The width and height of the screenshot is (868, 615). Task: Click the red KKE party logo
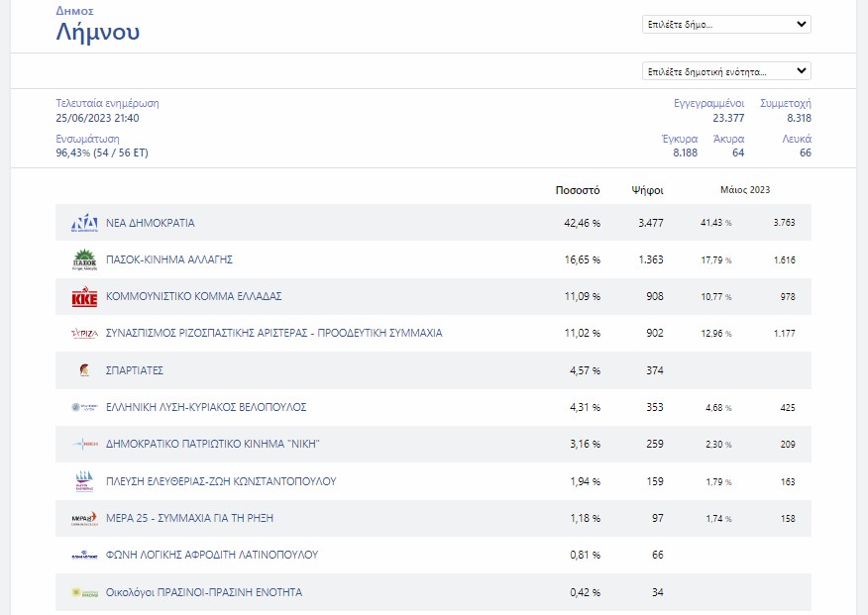click(84, 296)
